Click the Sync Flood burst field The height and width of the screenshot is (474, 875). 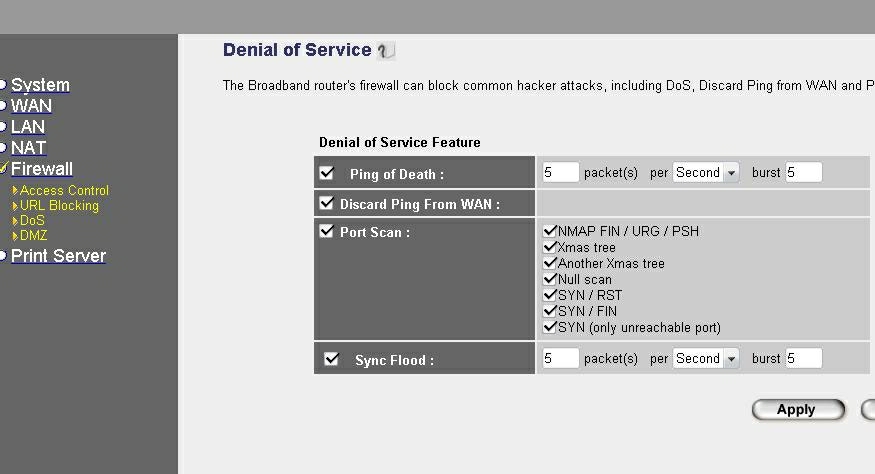[x=803, y=358]
